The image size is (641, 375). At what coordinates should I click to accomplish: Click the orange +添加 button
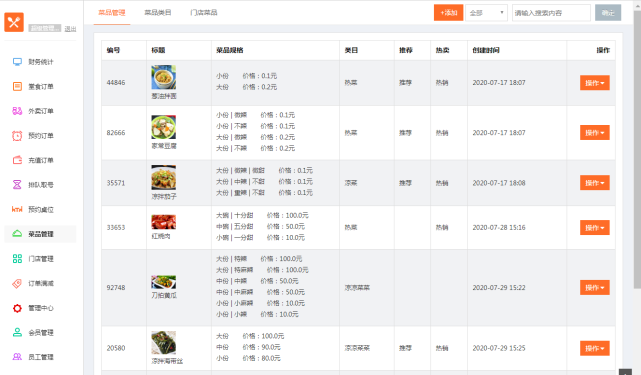[x=448, y=13]
